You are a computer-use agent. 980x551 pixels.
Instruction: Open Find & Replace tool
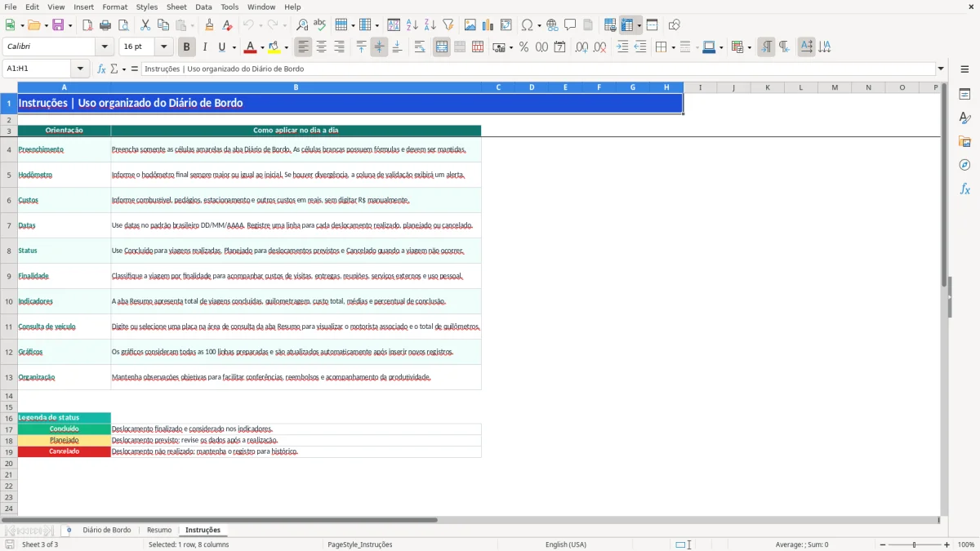(302, 25)
